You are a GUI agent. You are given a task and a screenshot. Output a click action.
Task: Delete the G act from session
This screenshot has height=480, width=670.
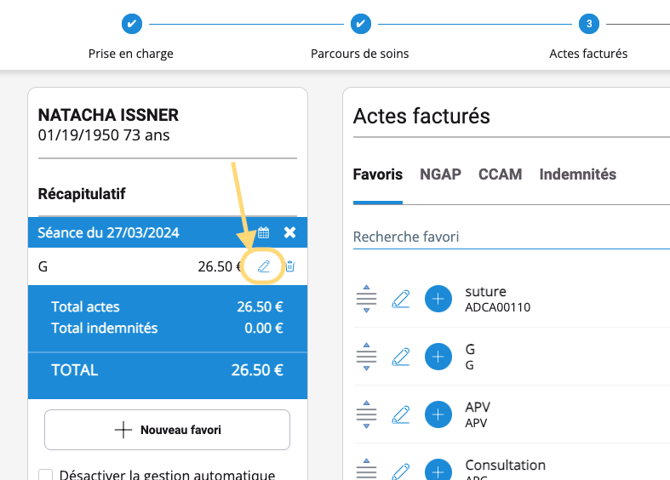(x=290, y=266)
